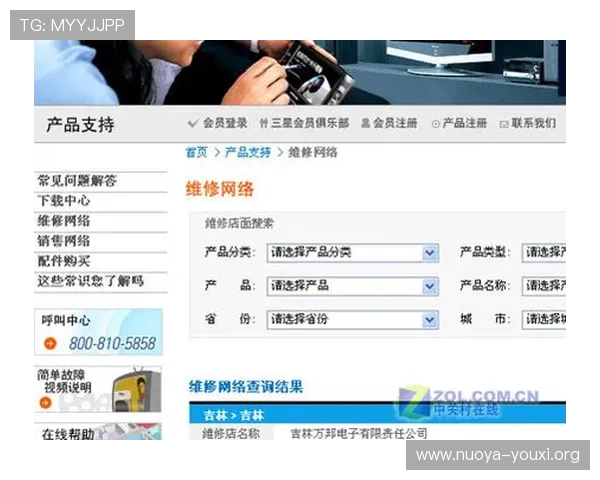Viewport: 600px width, 480px height.
Task: Go to 首页 breadcrumb
Action: [197, 152]
